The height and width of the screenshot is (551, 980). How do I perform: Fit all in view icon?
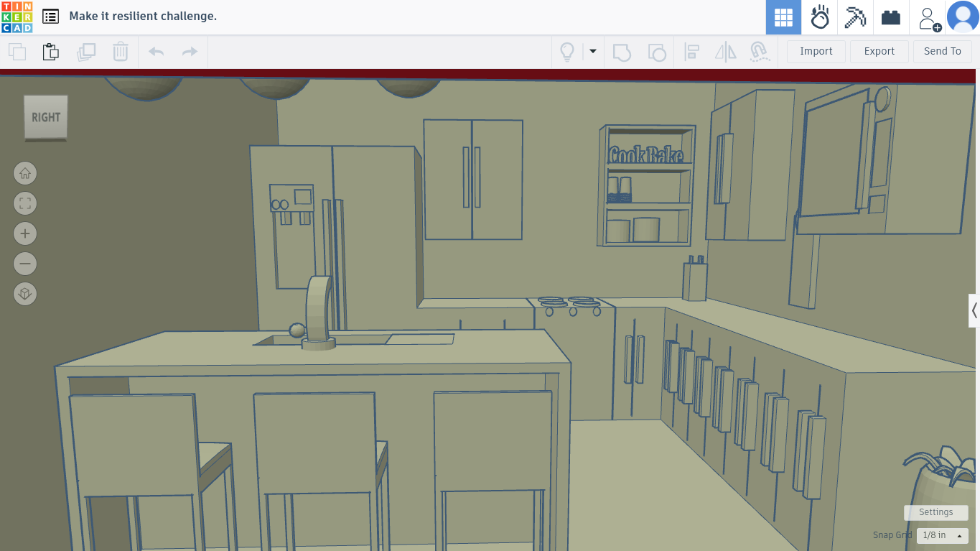pos(25,203)
